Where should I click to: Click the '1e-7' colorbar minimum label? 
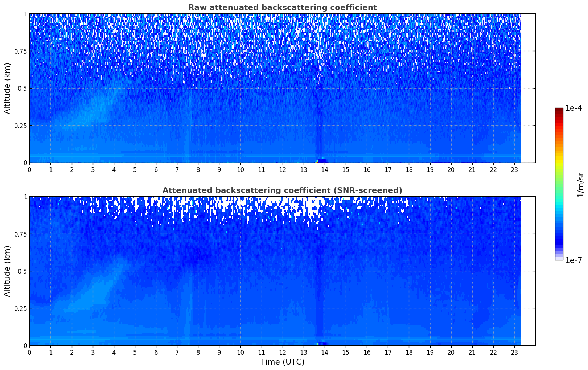click(x=573, y=260)
